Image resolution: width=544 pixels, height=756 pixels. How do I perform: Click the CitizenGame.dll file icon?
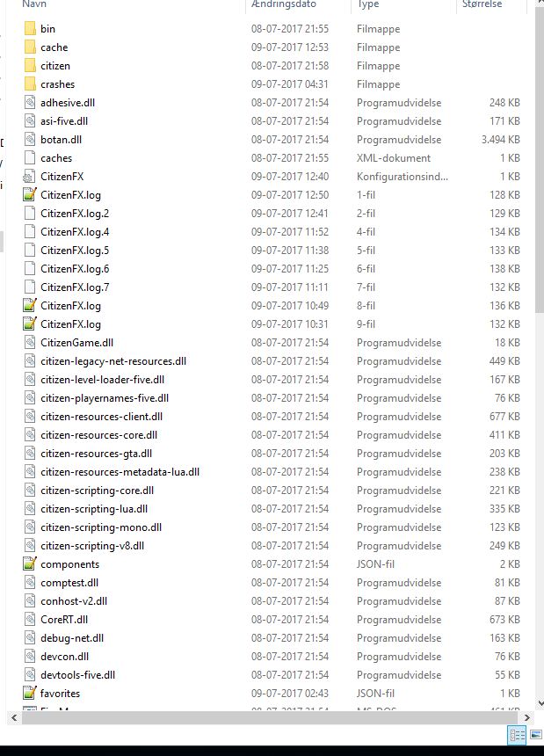pos(29,343)
